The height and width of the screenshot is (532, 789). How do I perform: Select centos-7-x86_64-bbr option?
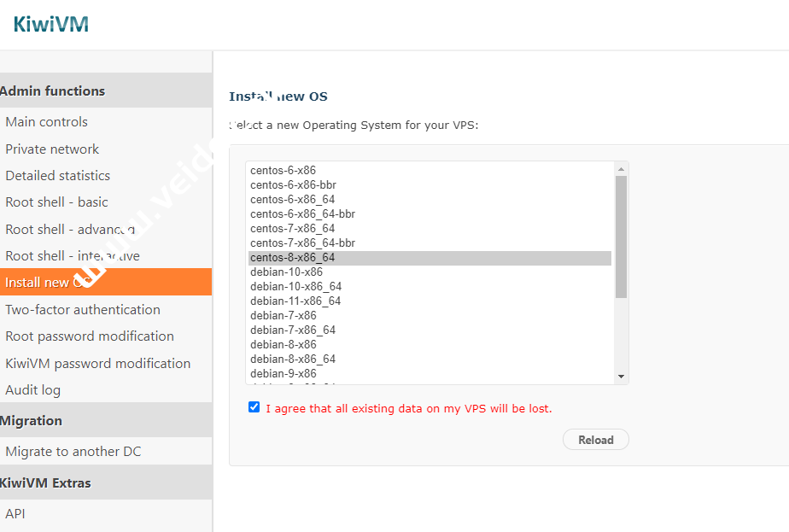tap(430, 243)
